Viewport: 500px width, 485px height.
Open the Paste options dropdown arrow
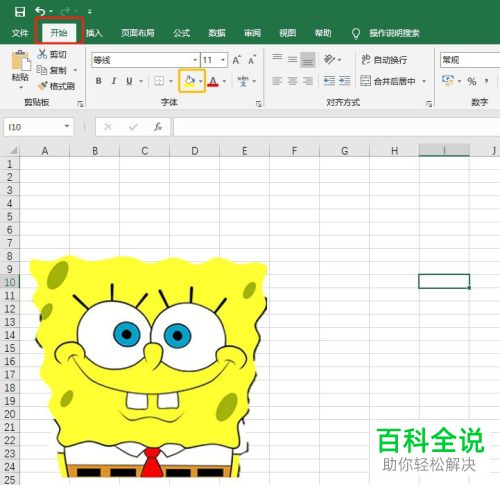point(21,87)
